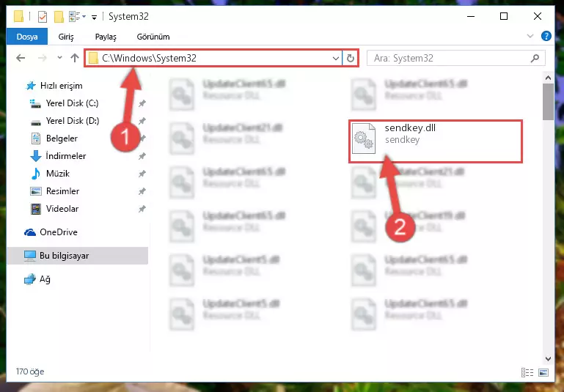Switch to the Giriş ribbon tab
Image resolution: width=564 pixels, height=392 pixels.
coord(66,37)
